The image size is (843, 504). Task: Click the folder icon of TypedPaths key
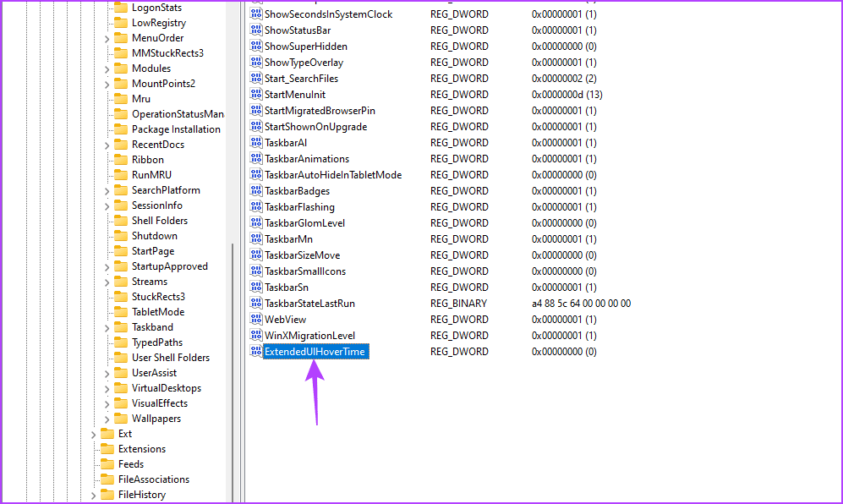coord(121,342)
